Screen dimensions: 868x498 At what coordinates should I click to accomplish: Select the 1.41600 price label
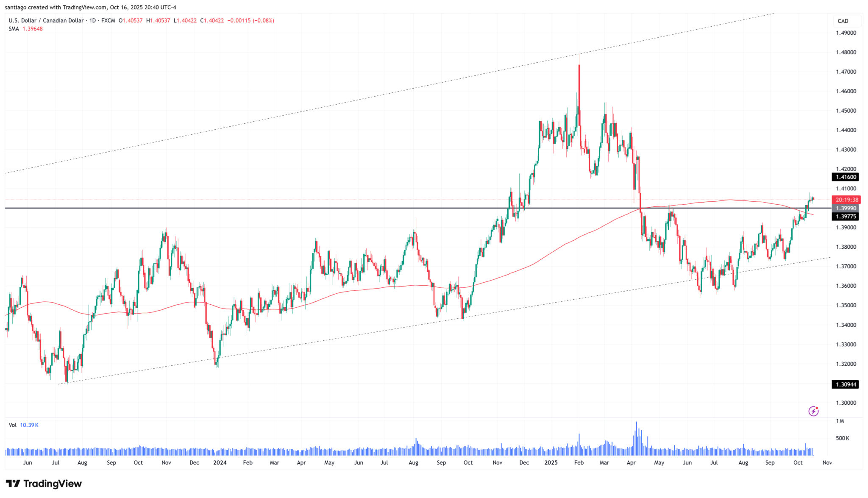(x=846, y=177)
